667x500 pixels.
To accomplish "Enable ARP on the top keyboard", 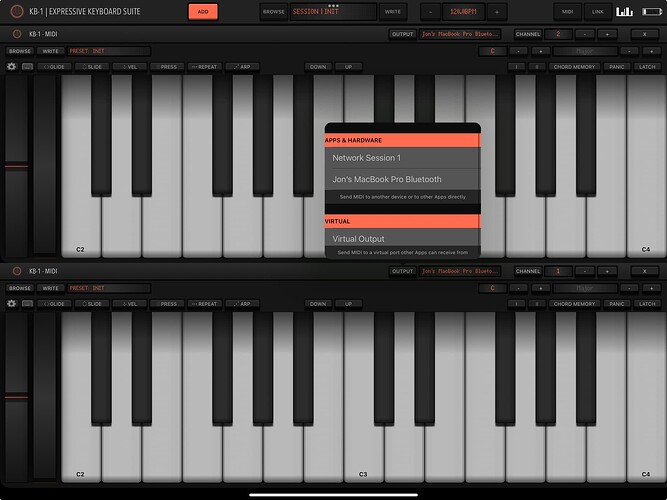I will click(x=241, y=66).
